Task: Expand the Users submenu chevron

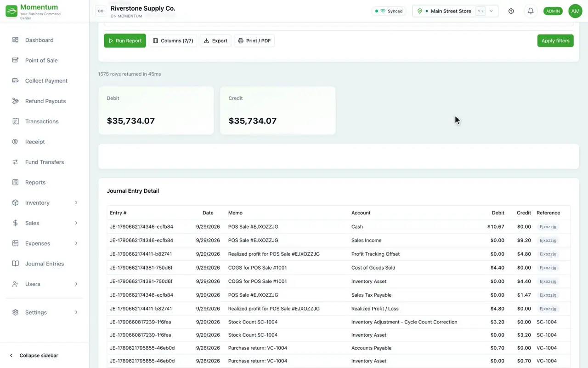Action: 76,284
